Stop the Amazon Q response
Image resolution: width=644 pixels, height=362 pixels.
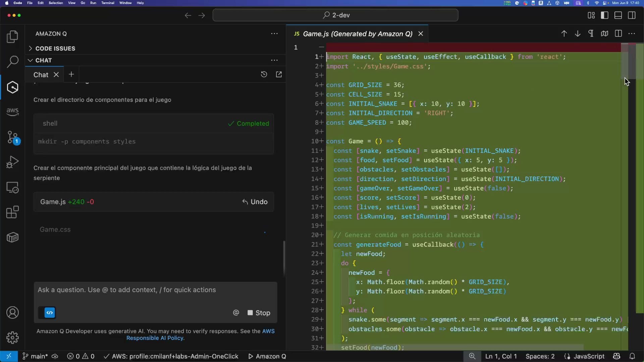tap(259, 313)
